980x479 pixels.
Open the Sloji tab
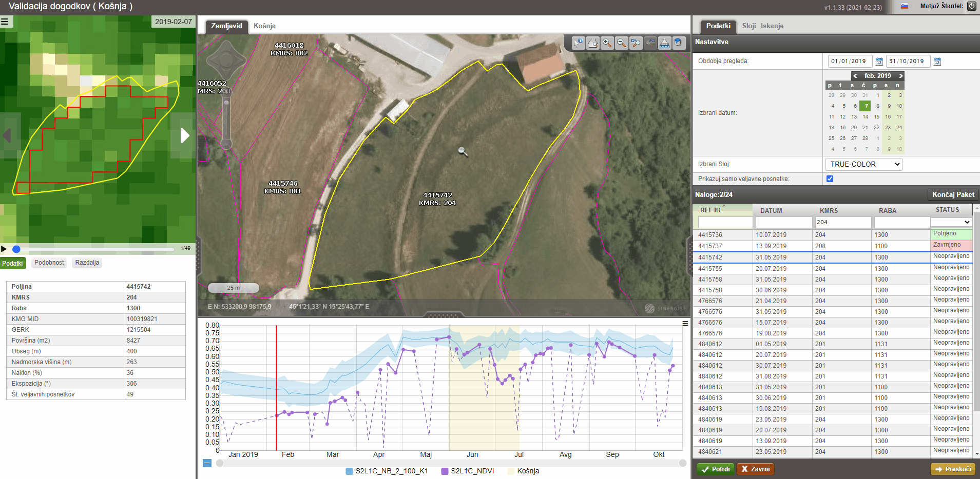[x=749, y=26]
